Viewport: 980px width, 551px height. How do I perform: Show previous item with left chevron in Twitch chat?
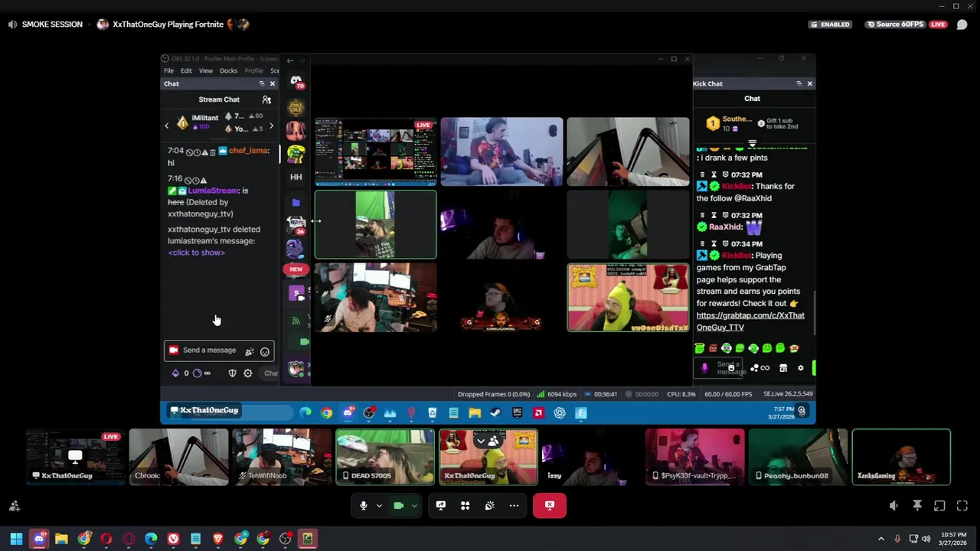tap(166, 126)
